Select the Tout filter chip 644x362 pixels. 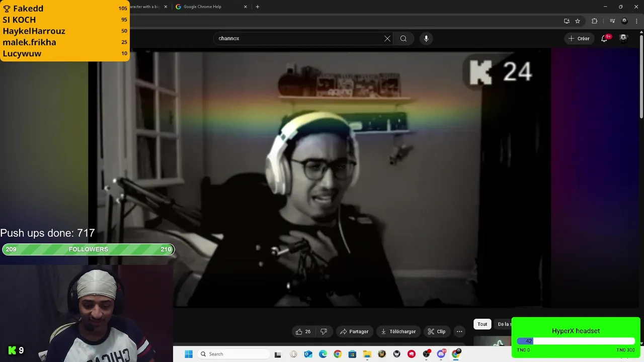click(x=482, y=324)
